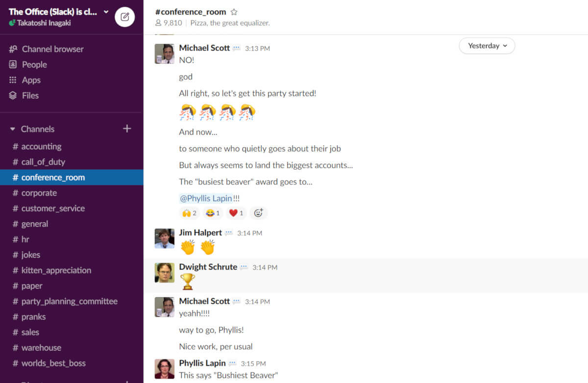
Task: Click the Jim Halpert sender name
Action: click(200, 232)
